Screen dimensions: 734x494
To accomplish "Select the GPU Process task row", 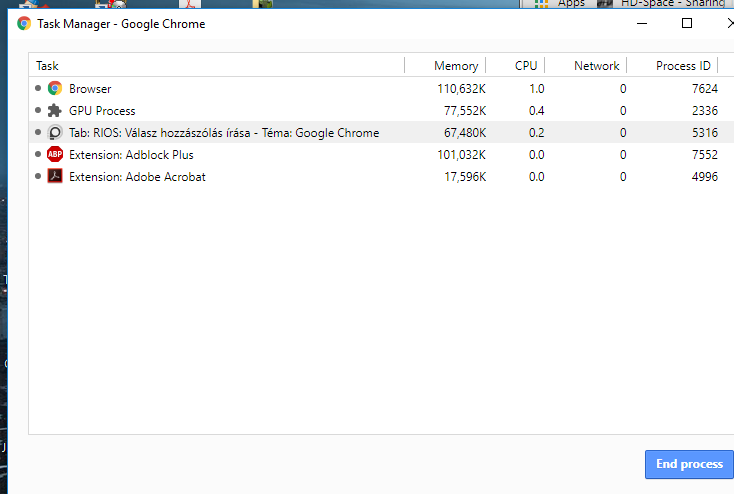I will coord(382,111).
